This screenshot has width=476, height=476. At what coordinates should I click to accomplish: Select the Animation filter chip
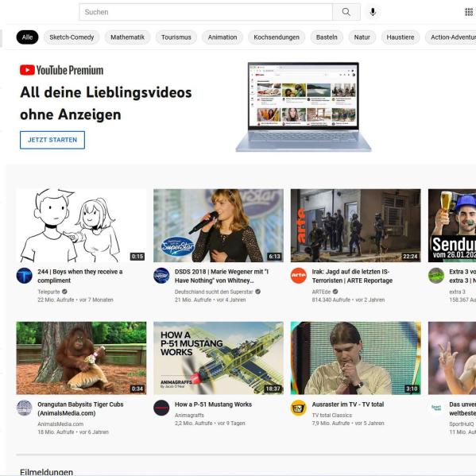click(x=223, y=37)
